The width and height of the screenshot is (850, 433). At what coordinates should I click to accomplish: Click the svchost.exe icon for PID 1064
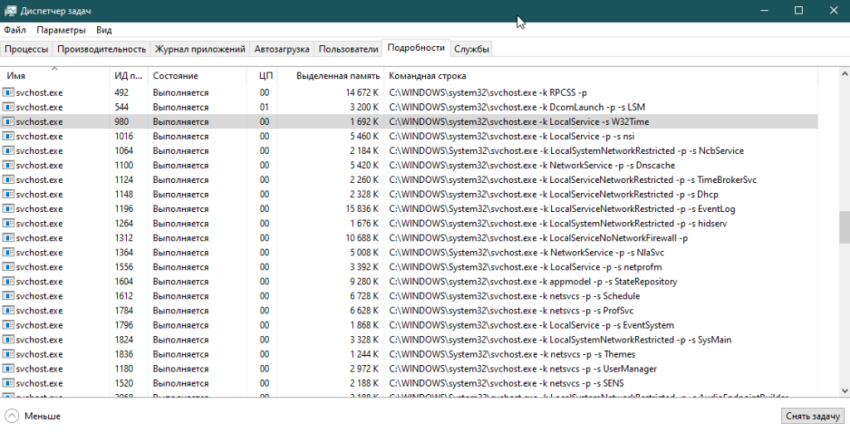pos(8,151)
